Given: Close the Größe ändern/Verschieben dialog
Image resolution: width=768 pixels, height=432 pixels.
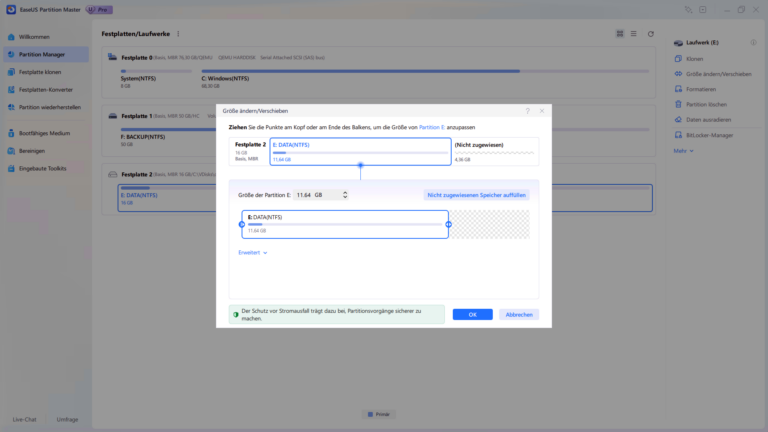Looking at the screenshot, I should [x=542, y=111].
